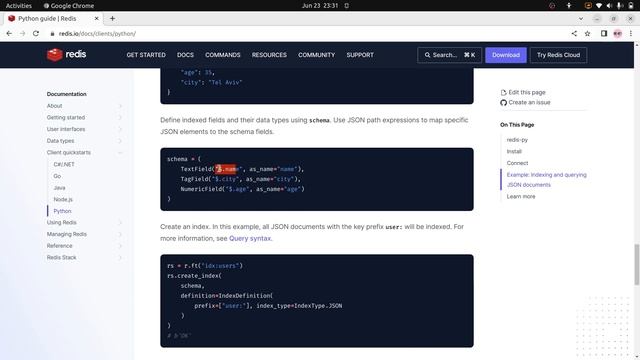Close the Python guide tab
Image resolution: width=640 pixels, height=360 pixels.
point(96,18)
